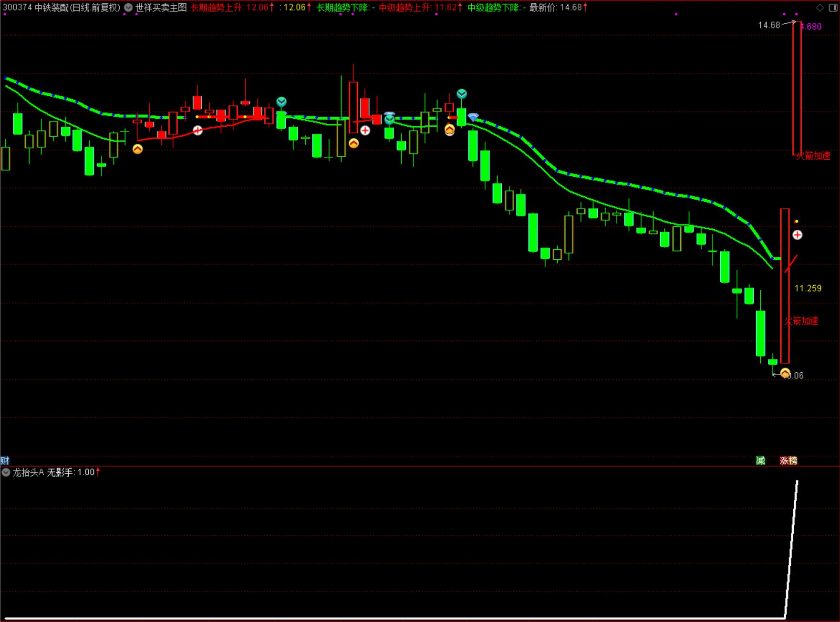Click the diamond outline icon at top right
840x622 pixels.
pyautogui.click(x=820, y=8)
